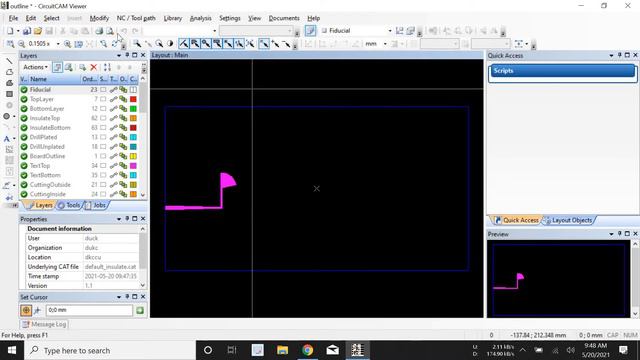Open file using the folder icon
This screenshot has width=640, height=360.
(38, 31)
